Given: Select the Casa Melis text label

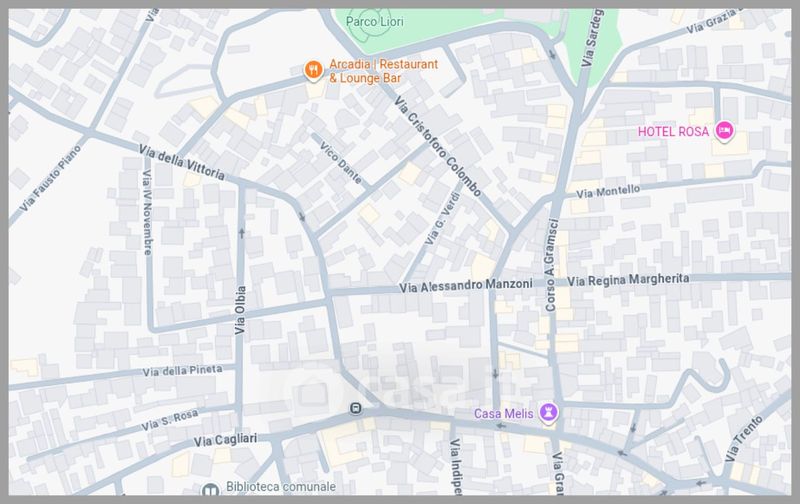Looking at the screenshot, I should (503, 412).
